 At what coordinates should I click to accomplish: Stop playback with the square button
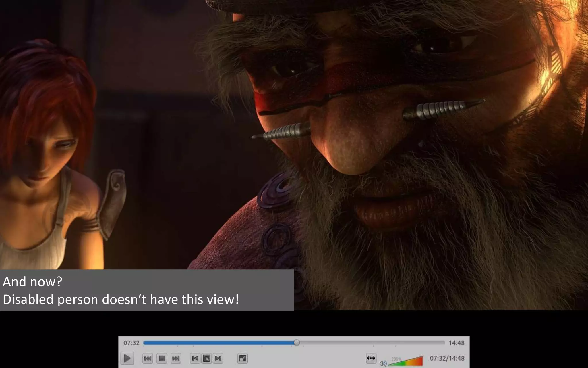[x=162, y=358]
